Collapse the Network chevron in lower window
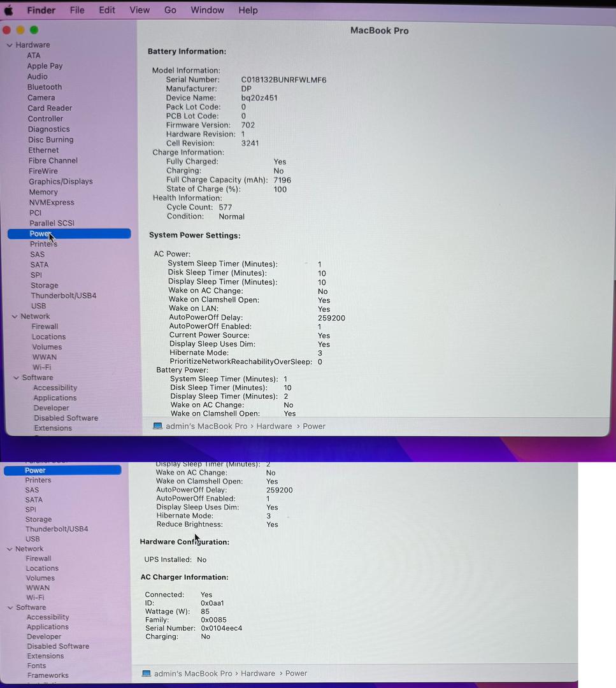 click(10, 549)
